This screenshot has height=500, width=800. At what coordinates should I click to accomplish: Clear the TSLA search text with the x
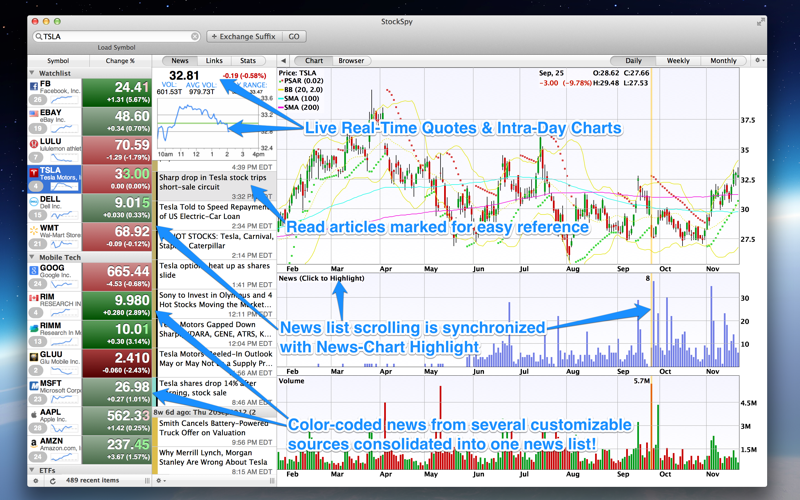click(195, 37)
